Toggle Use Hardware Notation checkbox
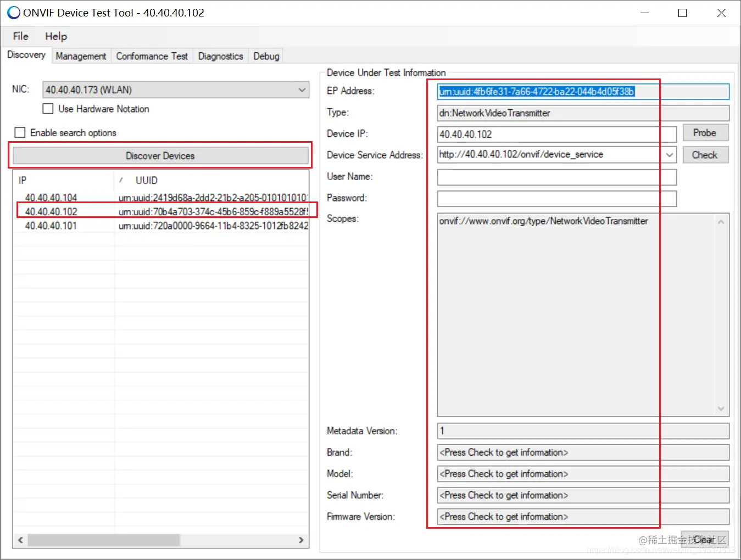The height and width of the screenshot is (560, 741). (x=48, y=109)
